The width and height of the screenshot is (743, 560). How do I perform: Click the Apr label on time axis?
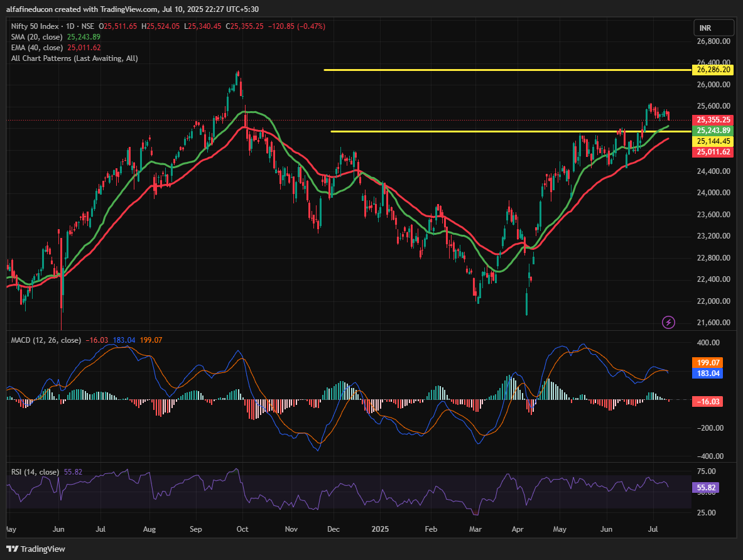pos(518,529)
